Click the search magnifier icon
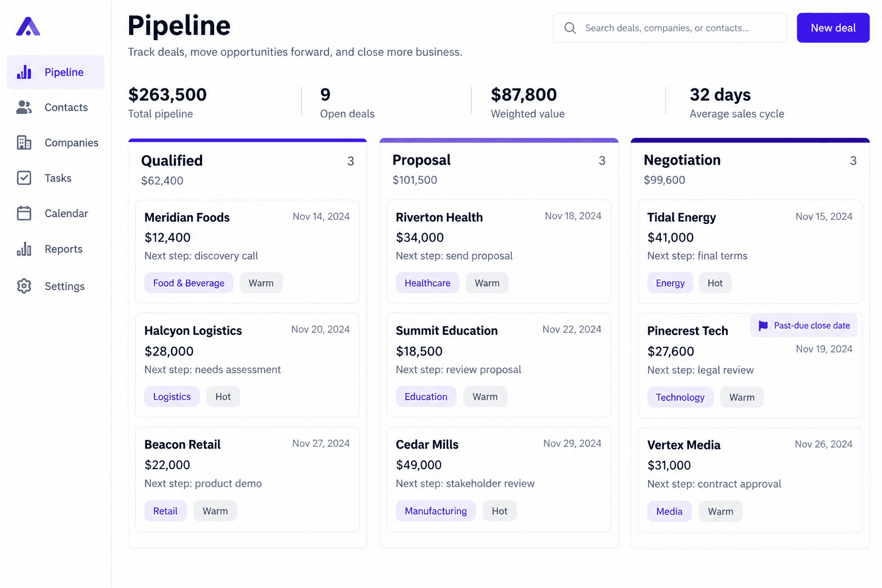 tap(570, 28)
